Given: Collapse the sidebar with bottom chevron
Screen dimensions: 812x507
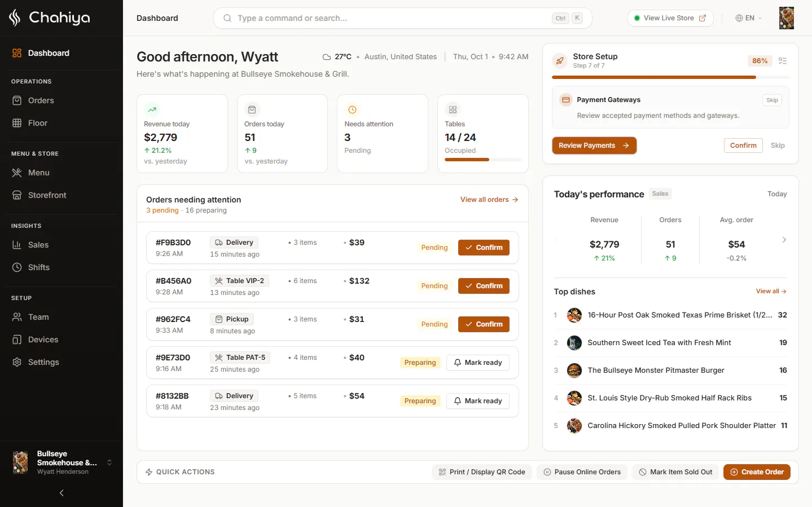Looking at the screenshot, I should pyautogui.click(x=62, y=493).
